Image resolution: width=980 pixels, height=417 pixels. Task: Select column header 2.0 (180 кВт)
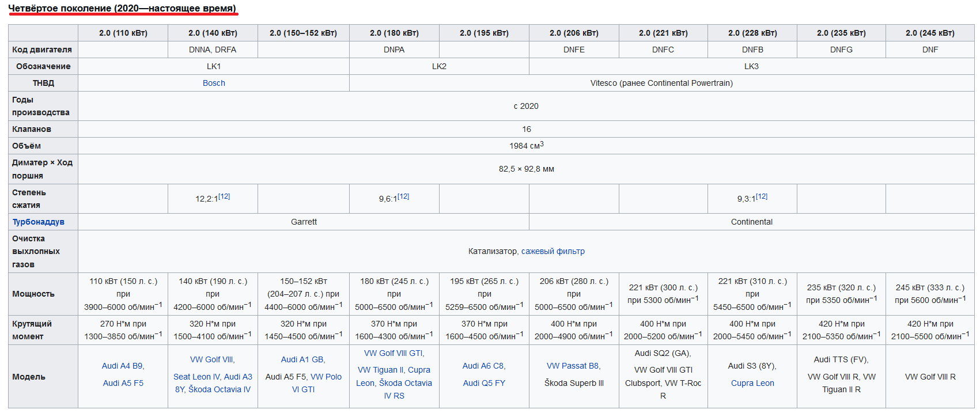click(394, 33)
